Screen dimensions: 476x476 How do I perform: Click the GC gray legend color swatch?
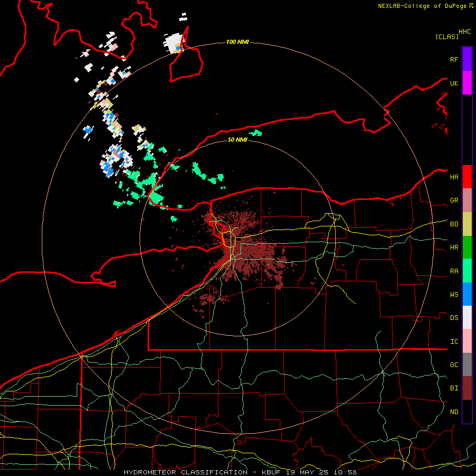[467, 364]
